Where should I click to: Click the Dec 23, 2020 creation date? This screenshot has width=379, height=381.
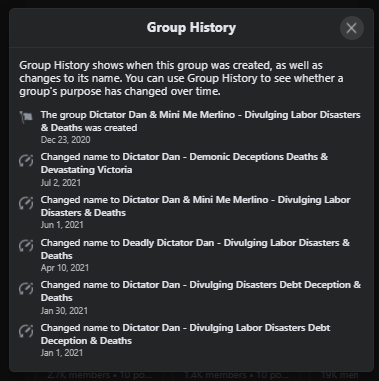(65, 140)
